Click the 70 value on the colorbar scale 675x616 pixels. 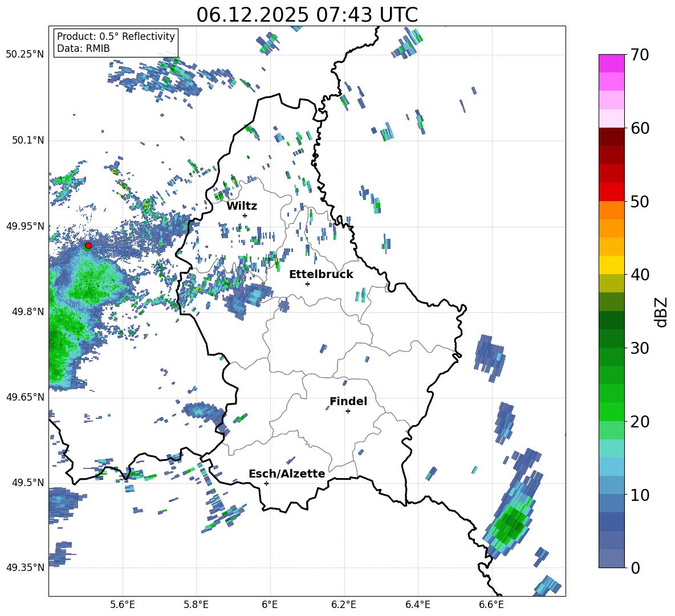click(641, 55)
